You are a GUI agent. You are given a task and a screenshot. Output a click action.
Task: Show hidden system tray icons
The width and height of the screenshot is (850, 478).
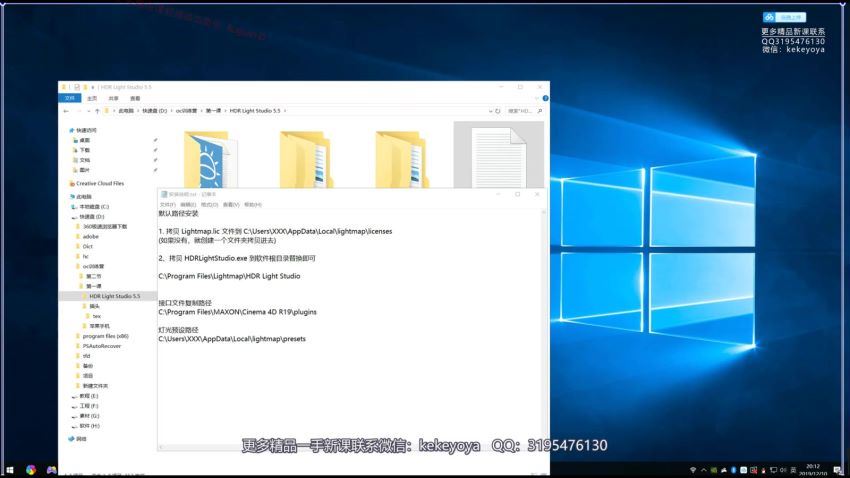704,470
